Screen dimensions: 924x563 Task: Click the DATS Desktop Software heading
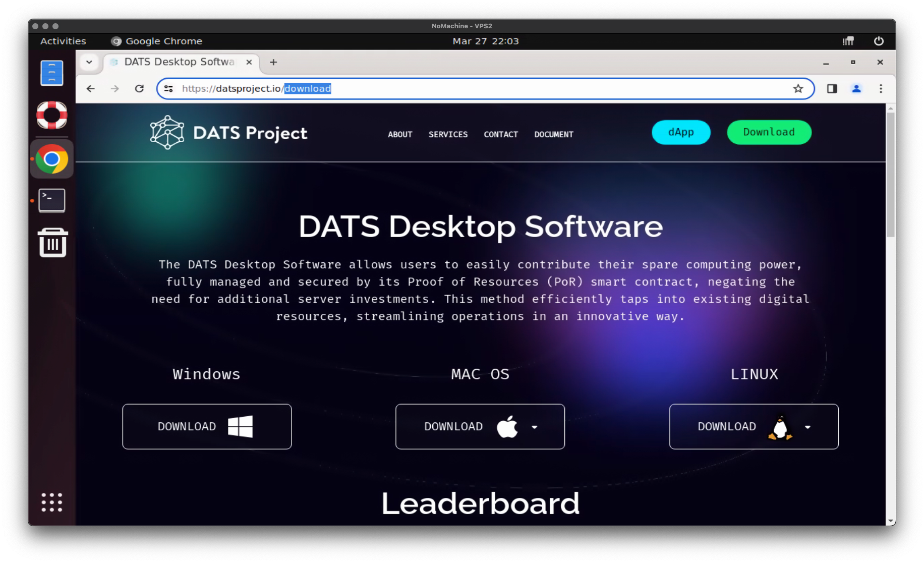point(481,227)
